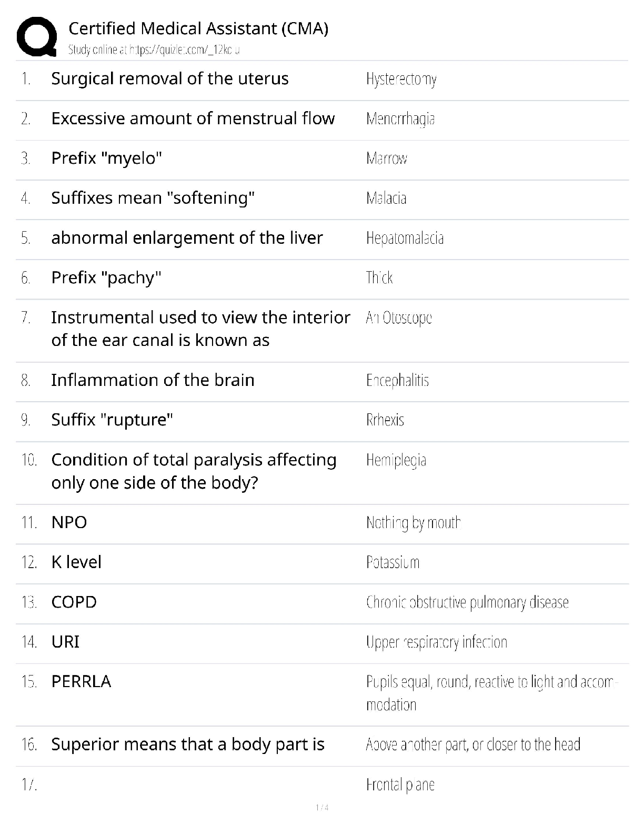Click the Certified Medical Assistant (CMA) title

coord(198,28)
